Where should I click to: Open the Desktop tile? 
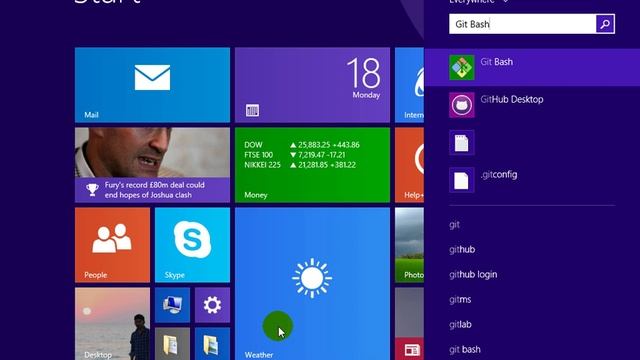(112, 324)
